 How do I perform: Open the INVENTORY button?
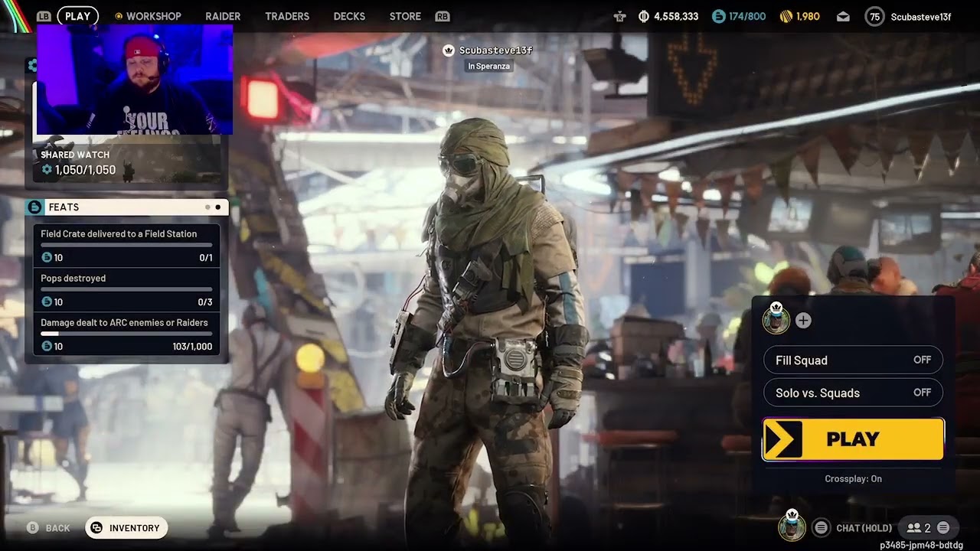pyautogui.click(x=126, y=528)
